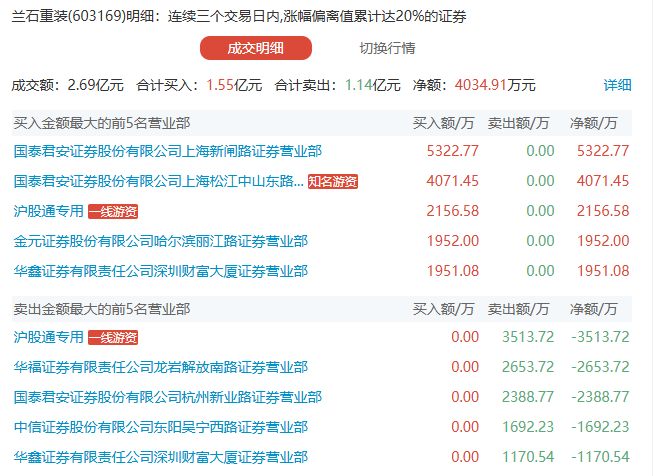Click the 买入金额最大的前5名营业部 header

(x=102, y=123)
